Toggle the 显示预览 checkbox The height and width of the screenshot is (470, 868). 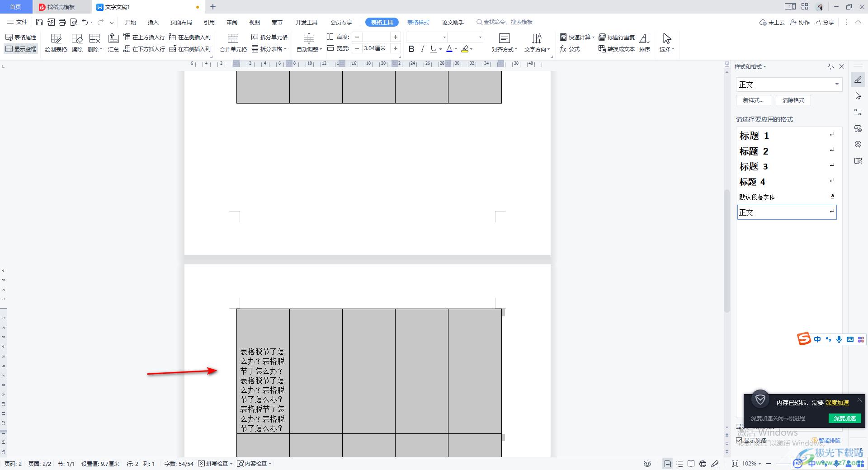739,440
